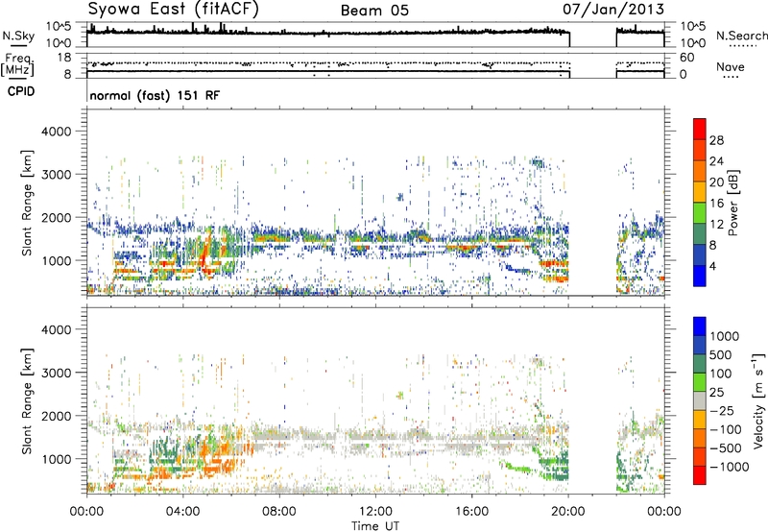
Task: Click the "4000" tick on the power panel
Action: pos(56,132)
